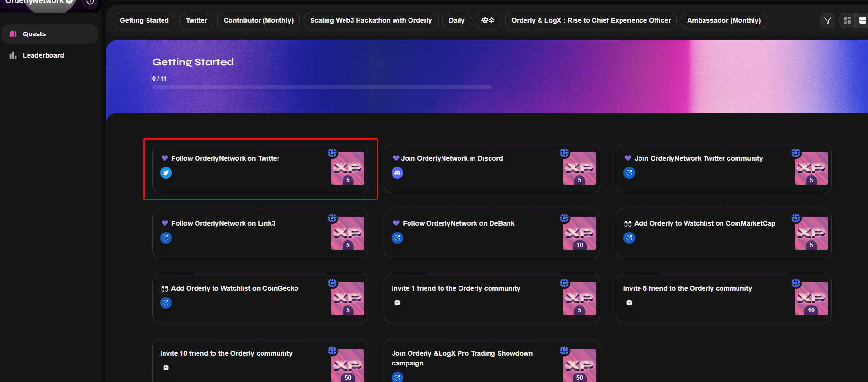Viewport: 868px width, 382px height.
Task: Open Join Orderly & LogX Pro Trading Showdown campaign
Action: [x=492, y=361]
